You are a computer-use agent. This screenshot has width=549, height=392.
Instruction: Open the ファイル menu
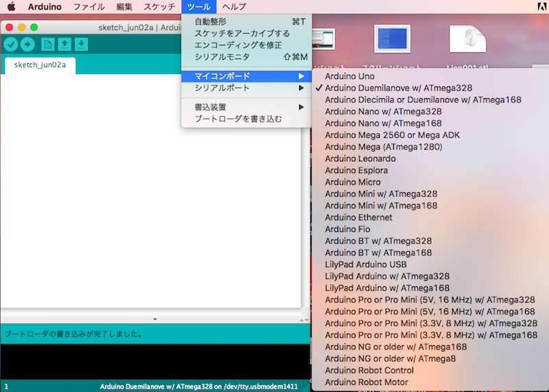89,7
